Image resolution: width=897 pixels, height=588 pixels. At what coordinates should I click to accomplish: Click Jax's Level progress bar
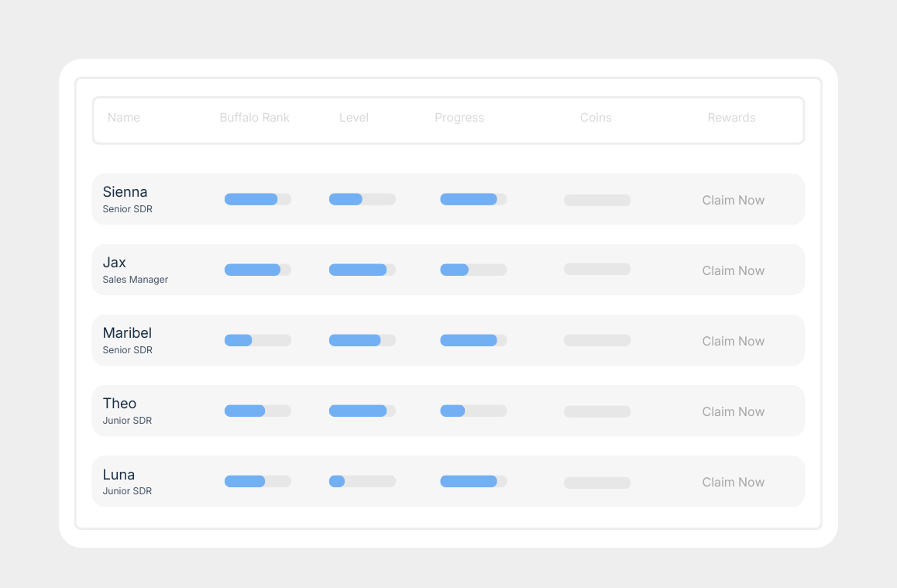tap(362, 270)
